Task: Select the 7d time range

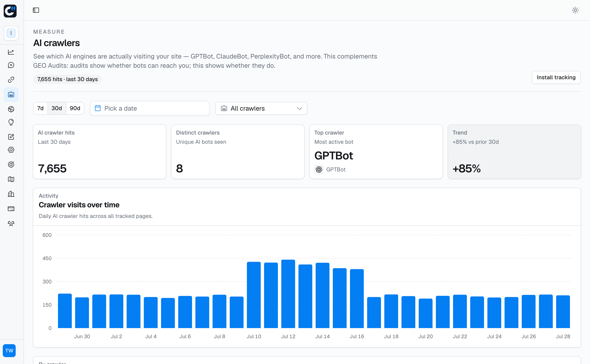Action: tap(41, 108)
